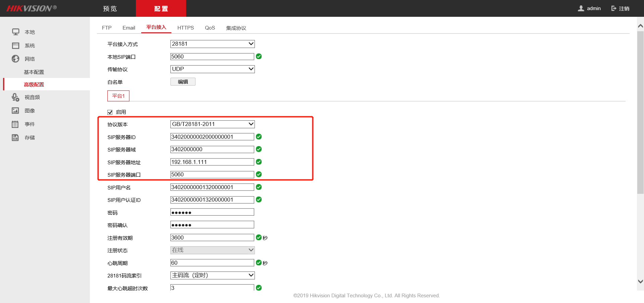
Task: Switch to the QoS tab
Action: 210,28
